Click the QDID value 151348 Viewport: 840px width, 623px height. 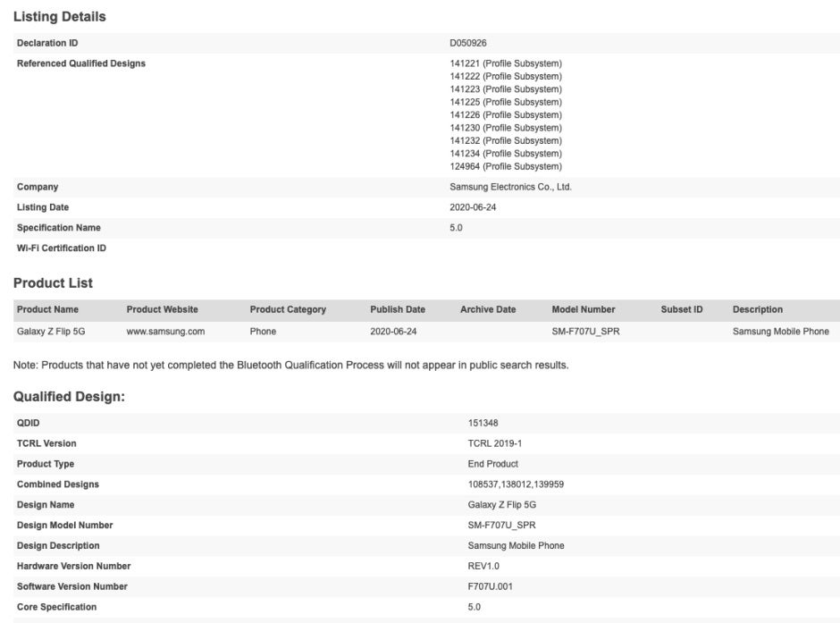(483, 423)
